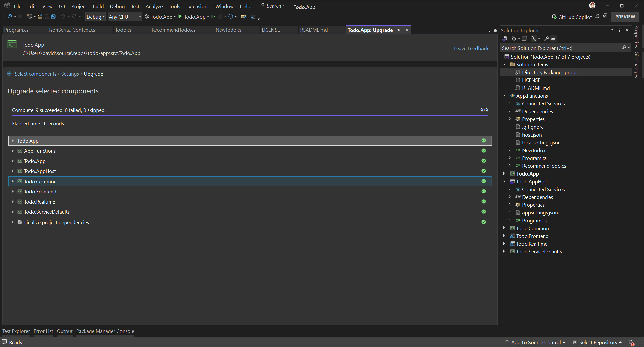Click the browser window icon in toolbar
This screenshot has height=347, width=644.
tap(253, 17)
